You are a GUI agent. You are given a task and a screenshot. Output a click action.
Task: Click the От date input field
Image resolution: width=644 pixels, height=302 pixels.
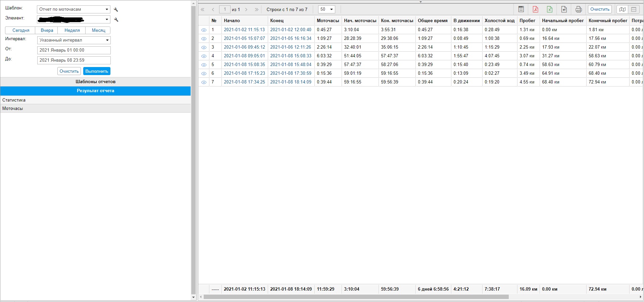(x=73, y=50)
